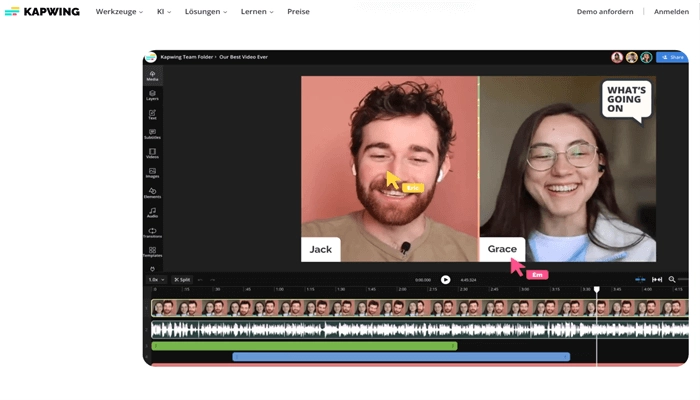700x400 pixels.
Task: Select the green clip in the timeline
Action: tap(304, 346)
